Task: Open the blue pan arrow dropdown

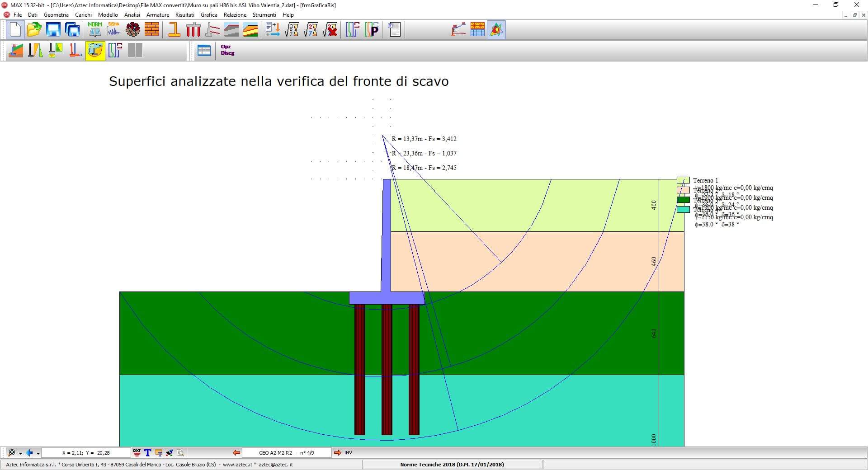Action: [38, 453]
